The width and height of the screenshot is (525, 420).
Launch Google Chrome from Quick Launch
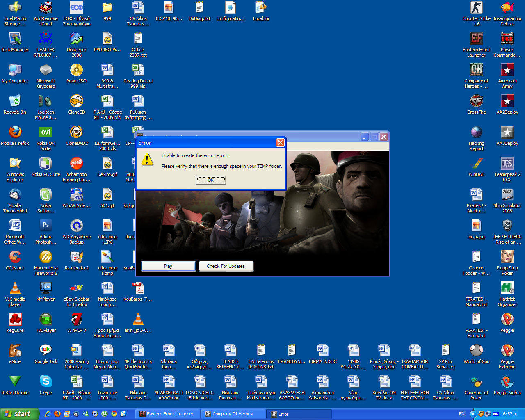tap(114, 414)
